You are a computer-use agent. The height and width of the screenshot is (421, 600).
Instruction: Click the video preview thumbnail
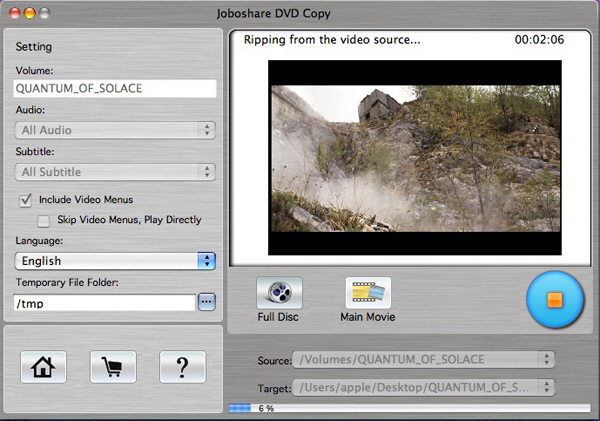coord(415,158)
